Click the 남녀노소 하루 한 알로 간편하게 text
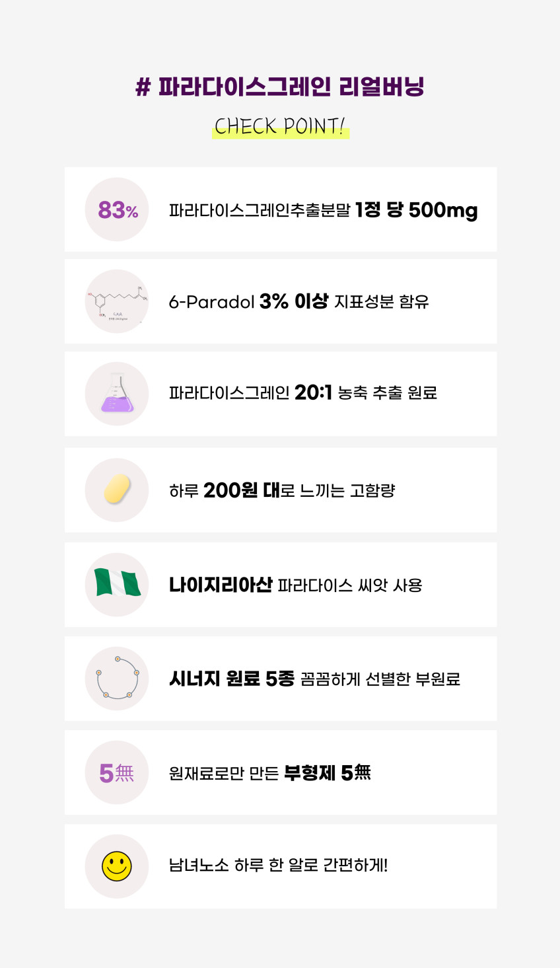This screenshot has height=968, width=560. 278,865
